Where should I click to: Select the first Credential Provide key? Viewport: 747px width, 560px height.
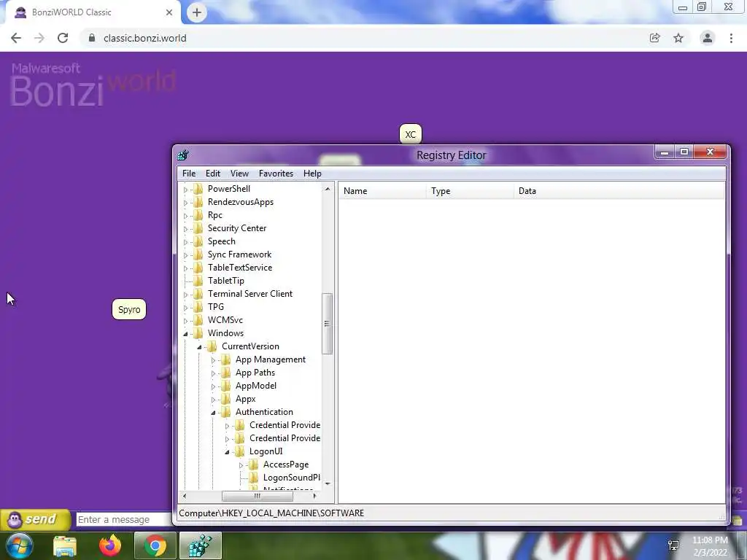[285, 425]
